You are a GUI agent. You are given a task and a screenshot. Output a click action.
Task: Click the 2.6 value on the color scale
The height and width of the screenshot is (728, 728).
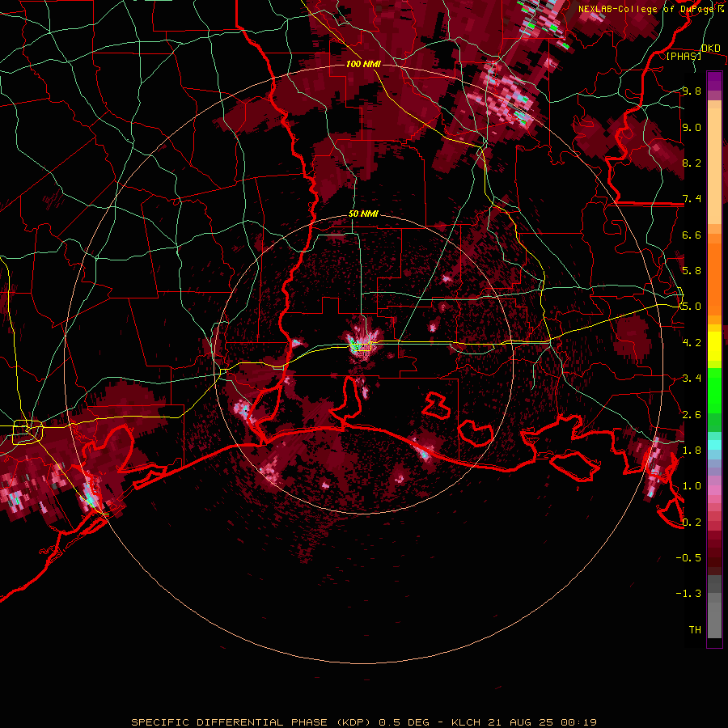[x=692, y=415]
